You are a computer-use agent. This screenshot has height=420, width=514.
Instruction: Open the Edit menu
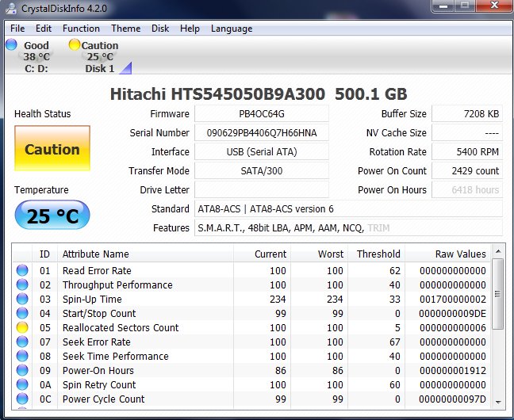pyautogui.click(x=44, y=29)
